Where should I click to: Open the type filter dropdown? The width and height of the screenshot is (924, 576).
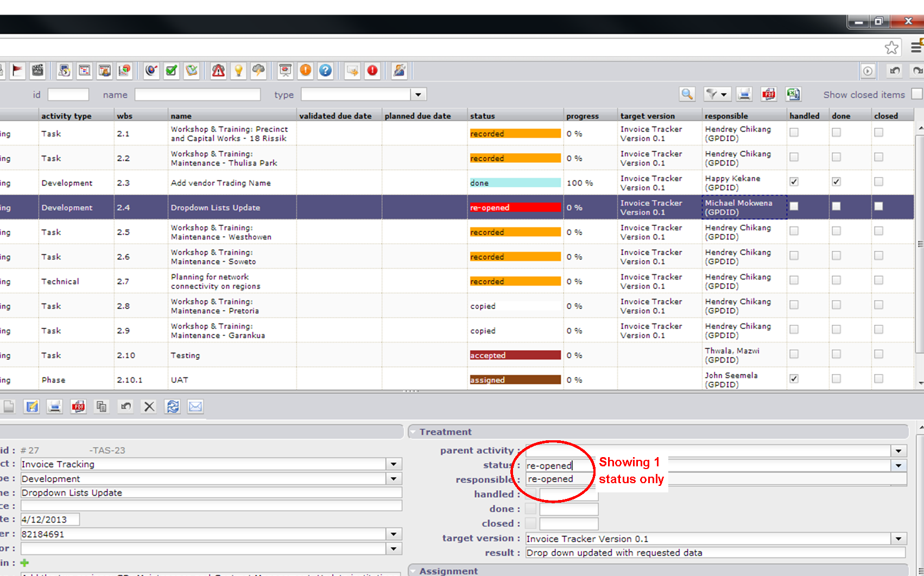[417, 94]
